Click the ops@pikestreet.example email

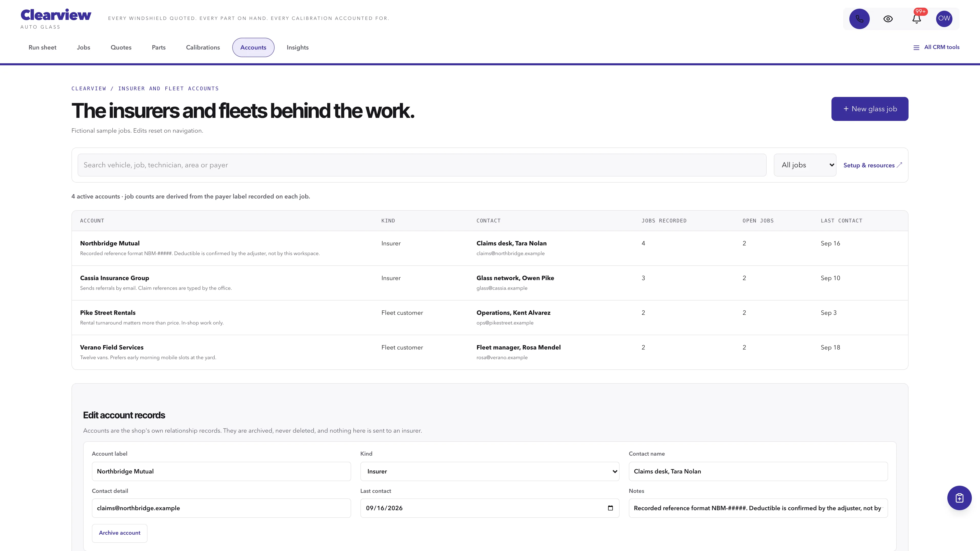point(505,322)
